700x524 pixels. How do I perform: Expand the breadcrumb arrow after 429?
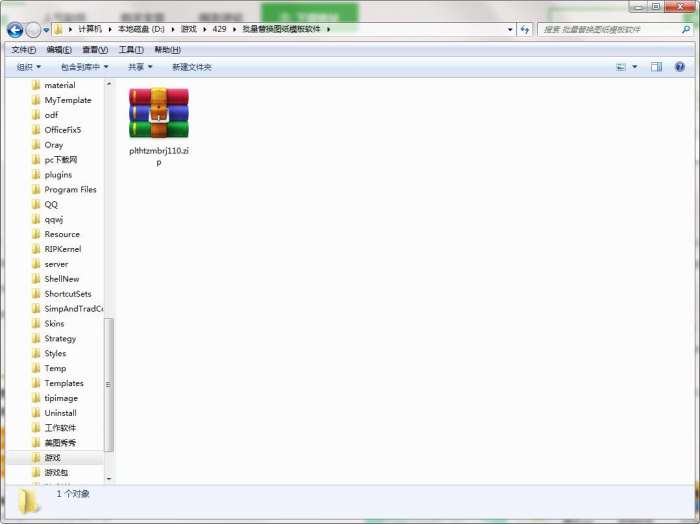point(234,29)
